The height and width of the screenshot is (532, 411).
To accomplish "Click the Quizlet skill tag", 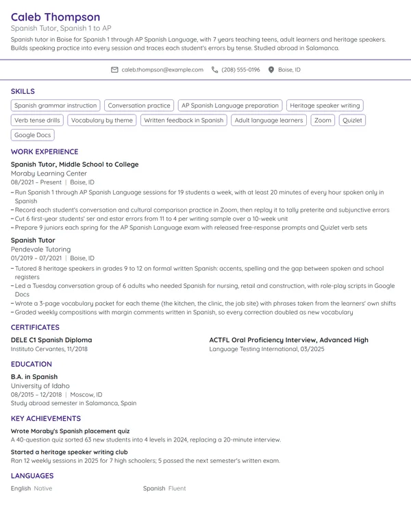I will pos(352,120).
